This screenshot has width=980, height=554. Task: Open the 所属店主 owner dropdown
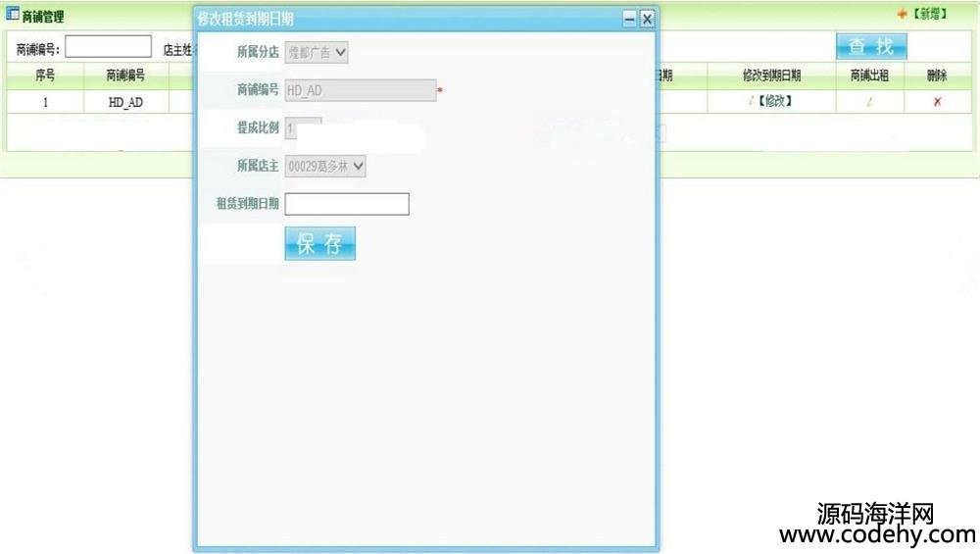325,167
